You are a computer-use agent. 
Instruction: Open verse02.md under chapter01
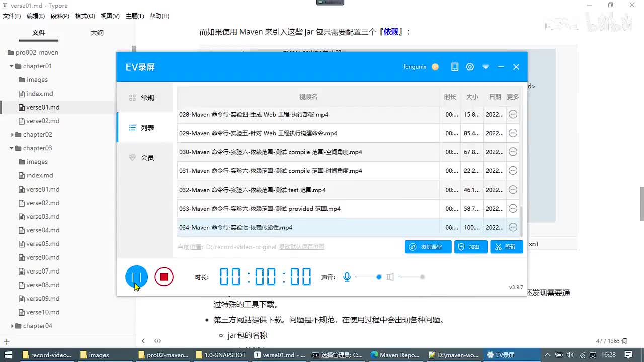click(x=43, y=121)
